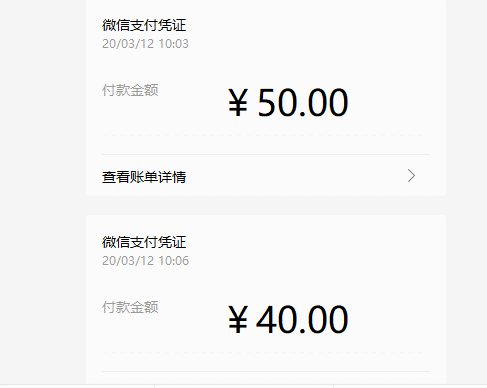The height and width of the screenshot is (388, 487).
Task: Click the digits 50 in the first amount
Action: (277, 102)
